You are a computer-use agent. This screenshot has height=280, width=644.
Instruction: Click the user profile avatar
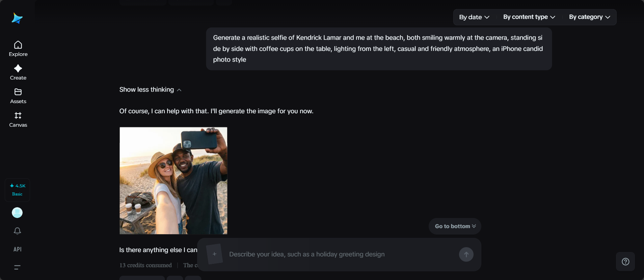[17, 213]
